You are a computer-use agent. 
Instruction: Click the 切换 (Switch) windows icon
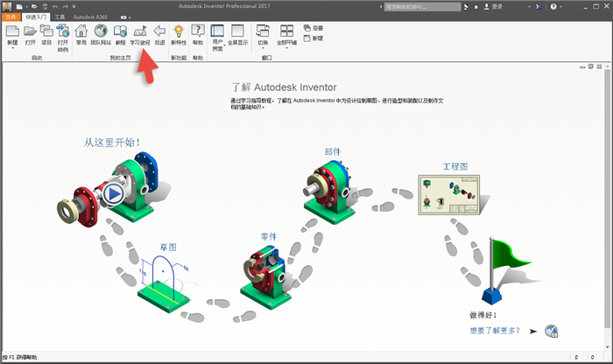[x=263, y=31]
